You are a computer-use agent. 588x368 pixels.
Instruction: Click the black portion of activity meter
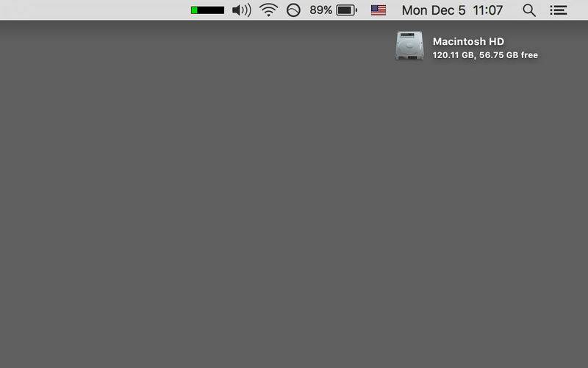click(x=211, y=10)
